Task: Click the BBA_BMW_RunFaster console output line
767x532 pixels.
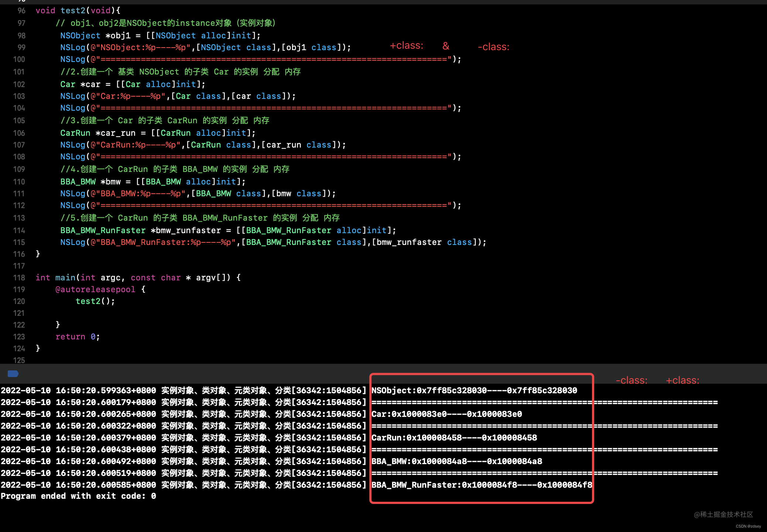Action: click(481, 485)
